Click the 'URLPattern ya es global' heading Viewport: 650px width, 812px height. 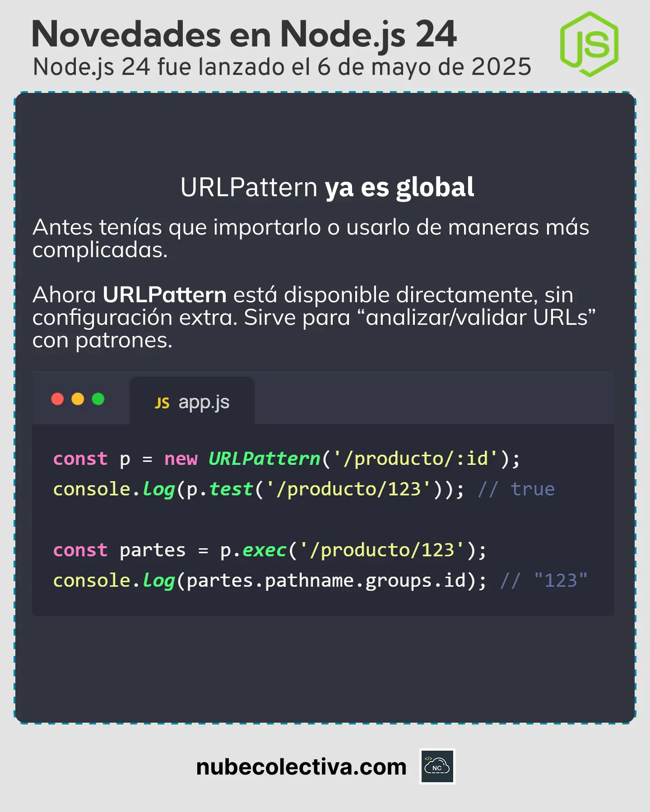(327, 187)
